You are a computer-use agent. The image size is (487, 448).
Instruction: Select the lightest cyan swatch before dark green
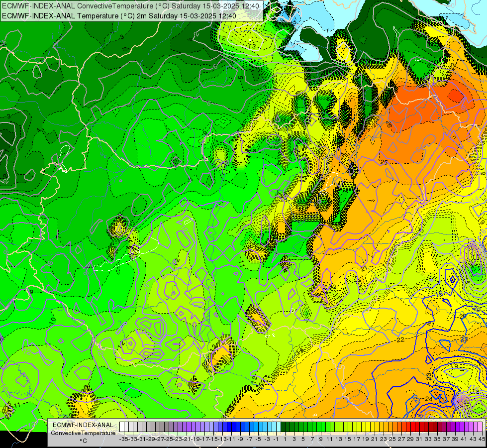click(279, 427)
